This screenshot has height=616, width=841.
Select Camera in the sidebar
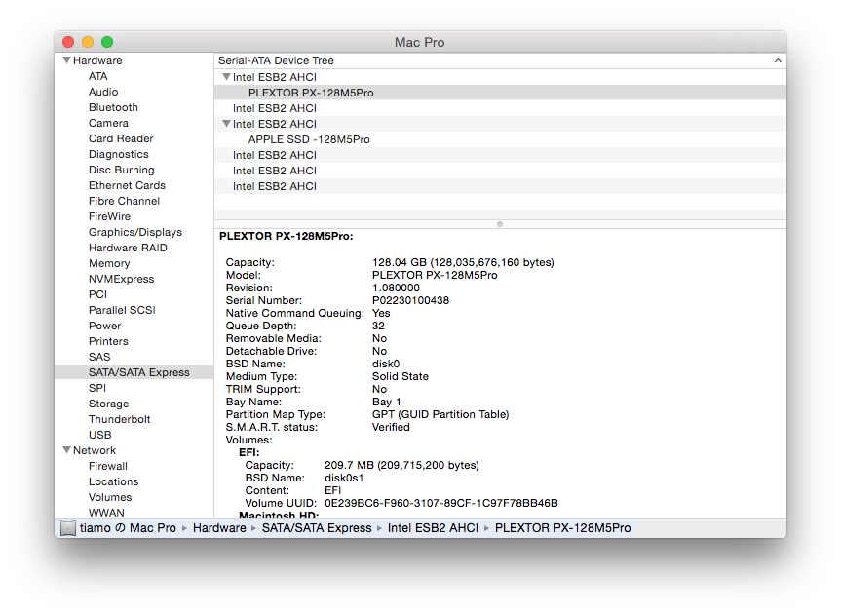(x=108, y=123)
